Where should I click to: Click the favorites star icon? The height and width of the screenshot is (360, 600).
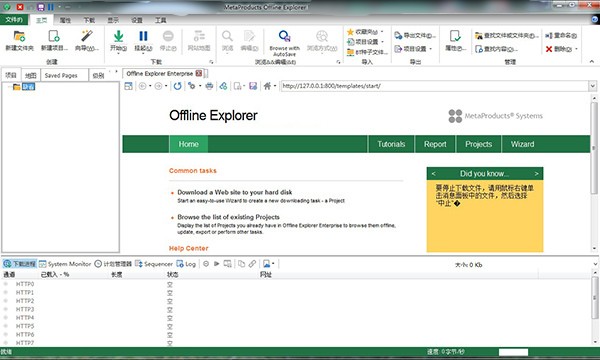pos(350,32)
